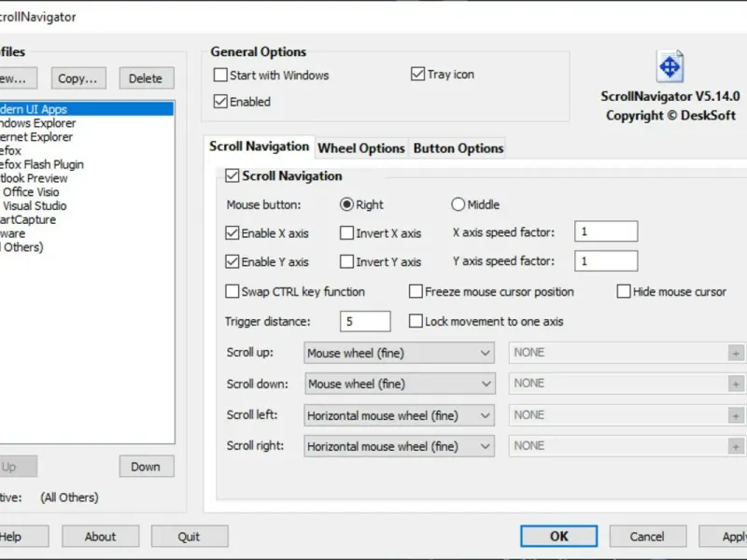Switch to Wheel Options tab

(x=361, y=148)
